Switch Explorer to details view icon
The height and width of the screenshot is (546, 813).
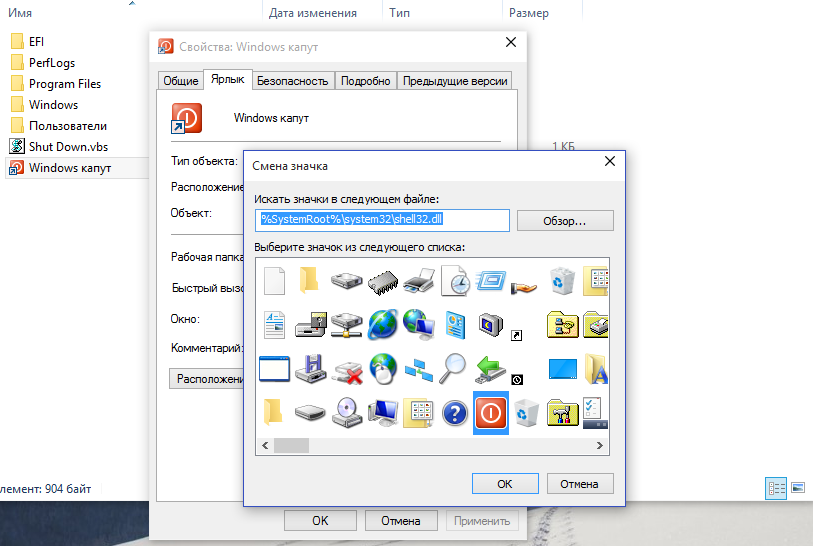click(x=776, y=488)
